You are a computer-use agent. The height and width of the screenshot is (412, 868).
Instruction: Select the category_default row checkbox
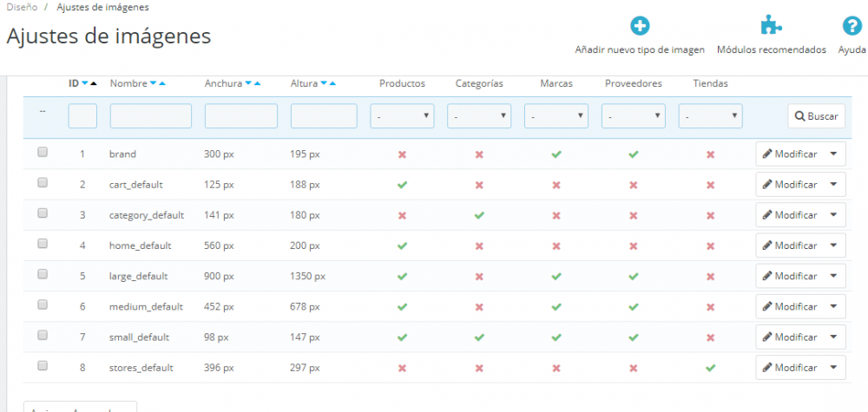[43, 213]
